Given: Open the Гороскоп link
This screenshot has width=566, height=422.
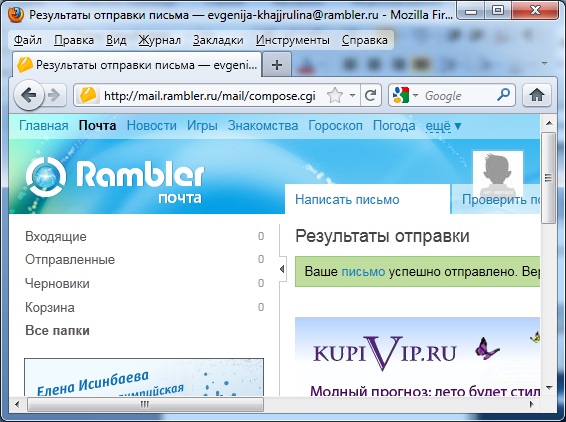Looking at the screenshot, I should (335, 126).
